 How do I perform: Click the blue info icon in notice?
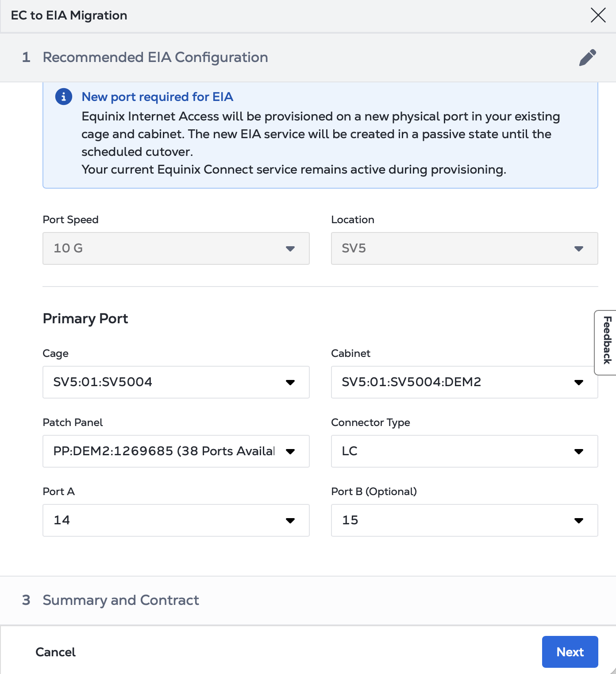[x=64, y=97]
